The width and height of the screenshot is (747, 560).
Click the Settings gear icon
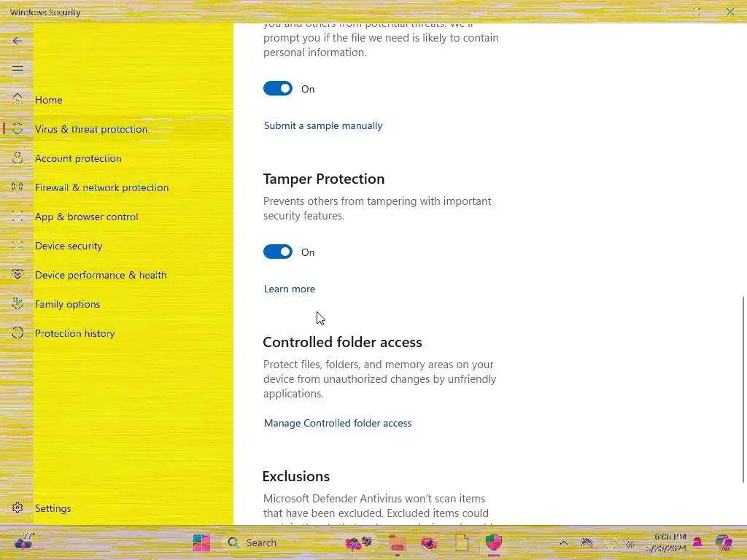pyautogui.click(x=18, y=507)
